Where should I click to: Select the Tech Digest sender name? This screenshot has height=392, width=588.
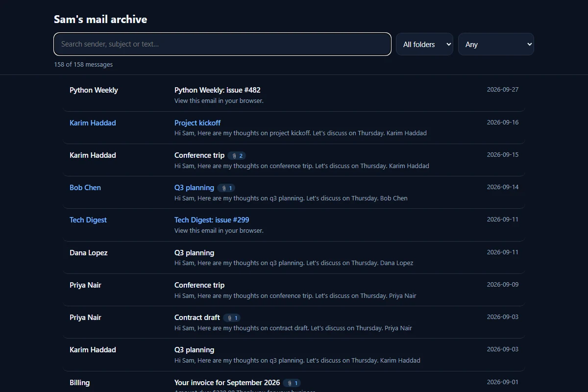pos(88,220)
